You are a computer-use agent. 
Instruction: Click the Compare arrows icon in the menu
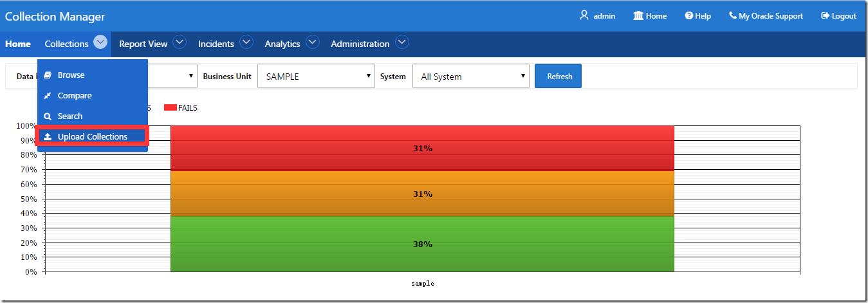tap(48, 96)
